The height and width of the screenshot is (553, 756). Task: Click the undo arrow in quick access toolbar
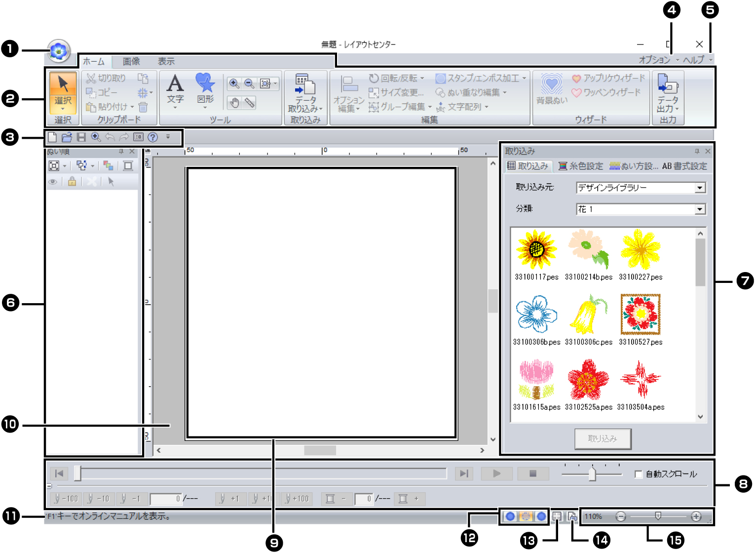click(x=110, y=137)
